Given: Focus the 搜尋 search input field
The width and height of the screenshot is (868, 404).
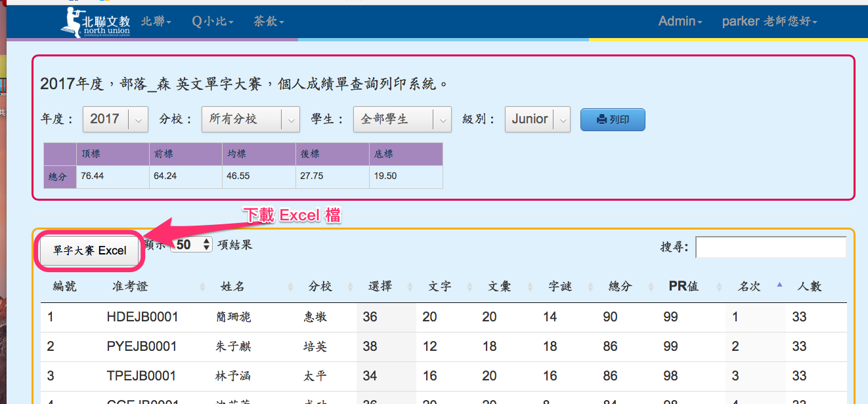Looking at the screenshot, I should pos(770,247).
